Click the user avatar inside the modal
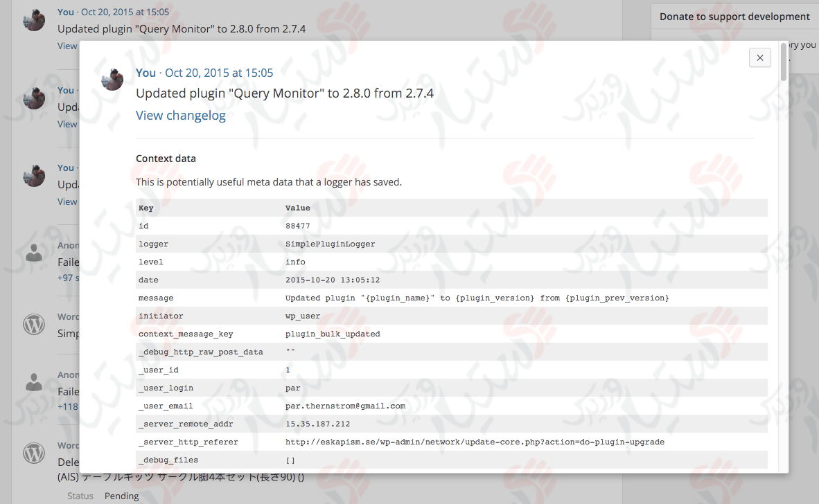819x504 pixels. [112, 79]
